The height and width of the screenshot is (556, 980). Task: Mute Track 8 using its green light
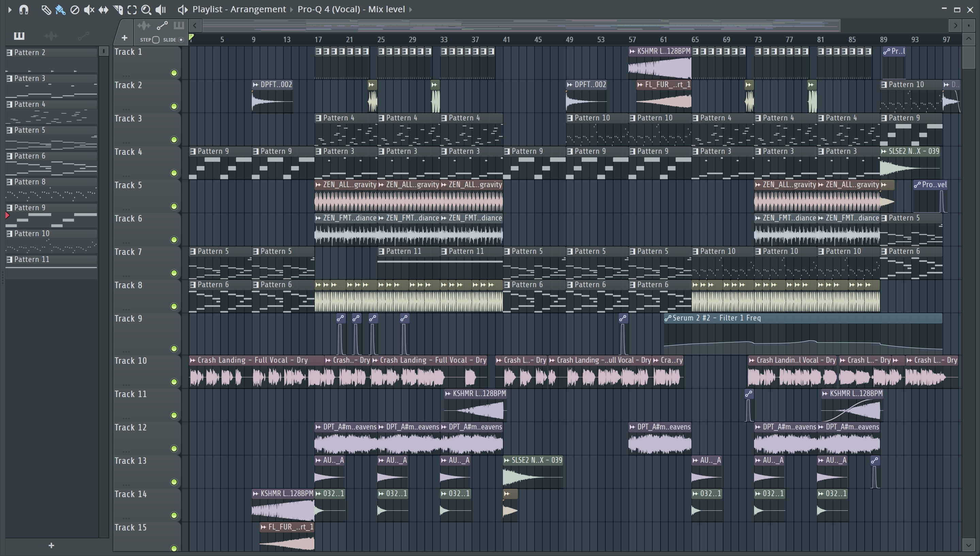coord(174,306)
